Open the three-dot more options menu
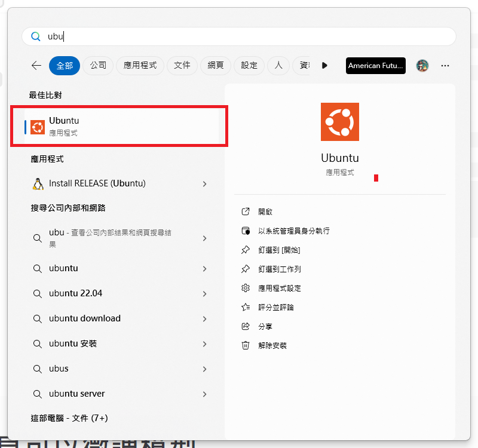 tap(445, 66)
